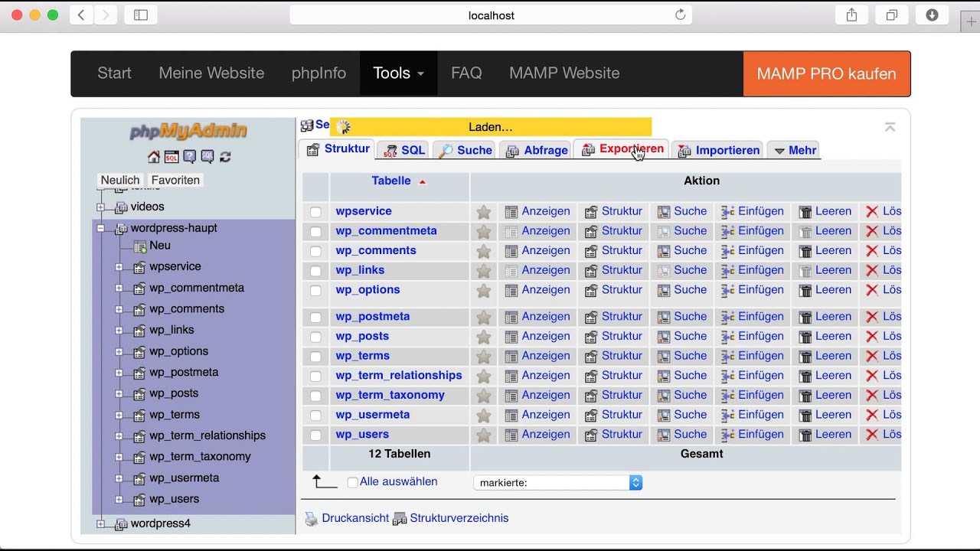
Task: Switch to the Exportieren tab
Action: 622,149
